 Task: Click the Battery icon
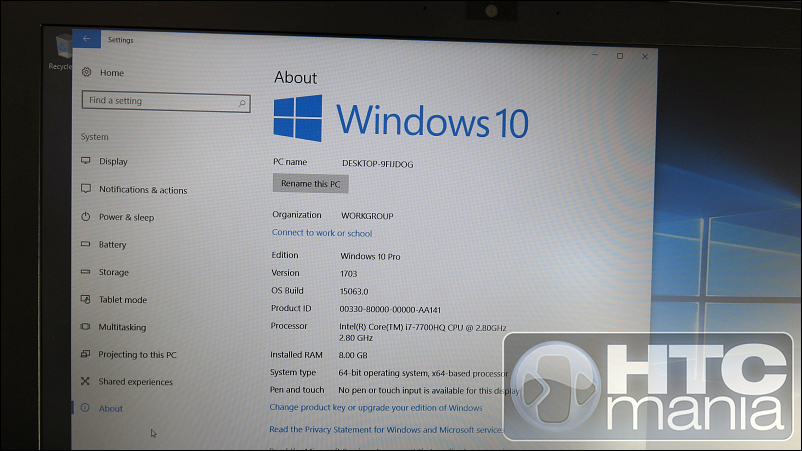85,244
